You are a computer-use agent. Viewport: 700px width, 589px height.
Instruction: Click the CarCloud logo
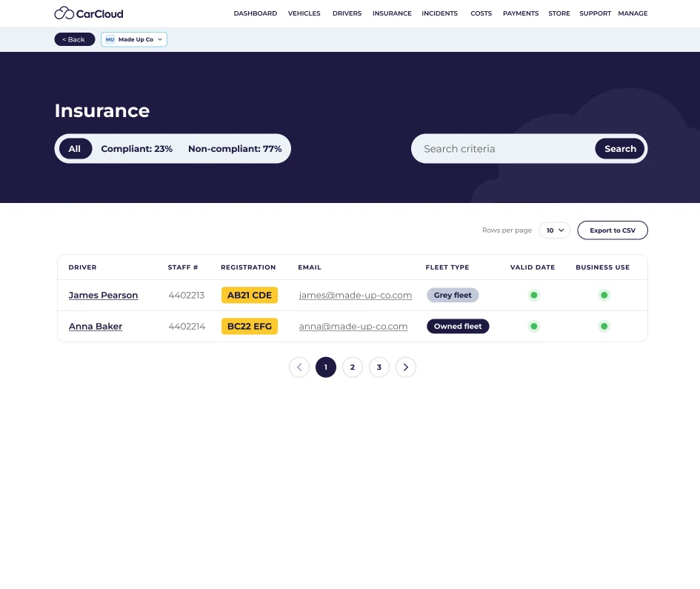click(88, 13)
